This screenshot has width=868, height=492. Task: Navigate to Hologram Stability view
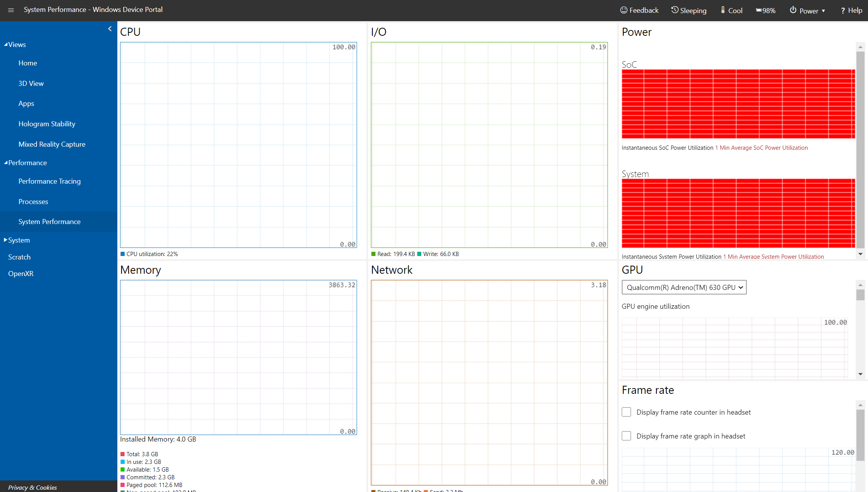pyautogui.click(x=47, y=124)
